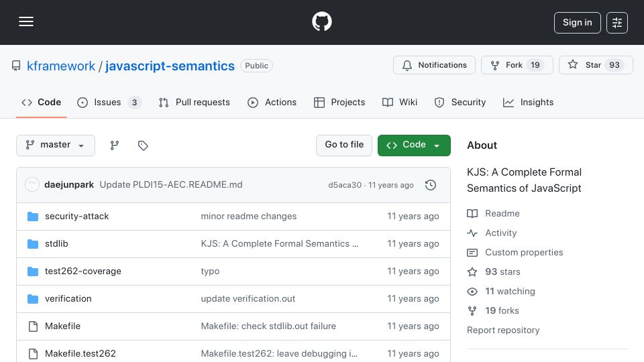Click the Issues count badge 3

point(134,103)
